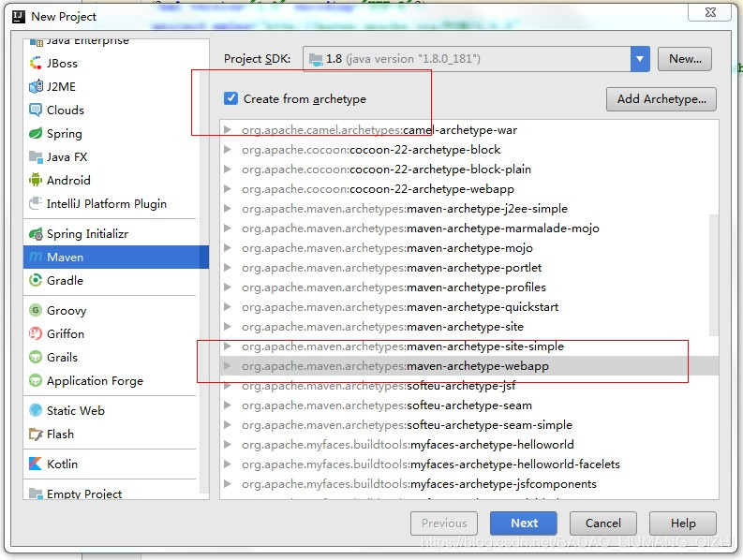The width and height of the screenshot is (743, 560).
Task: Click the Android robot icon
Action: pyautogui.click(x=36, y=180)
